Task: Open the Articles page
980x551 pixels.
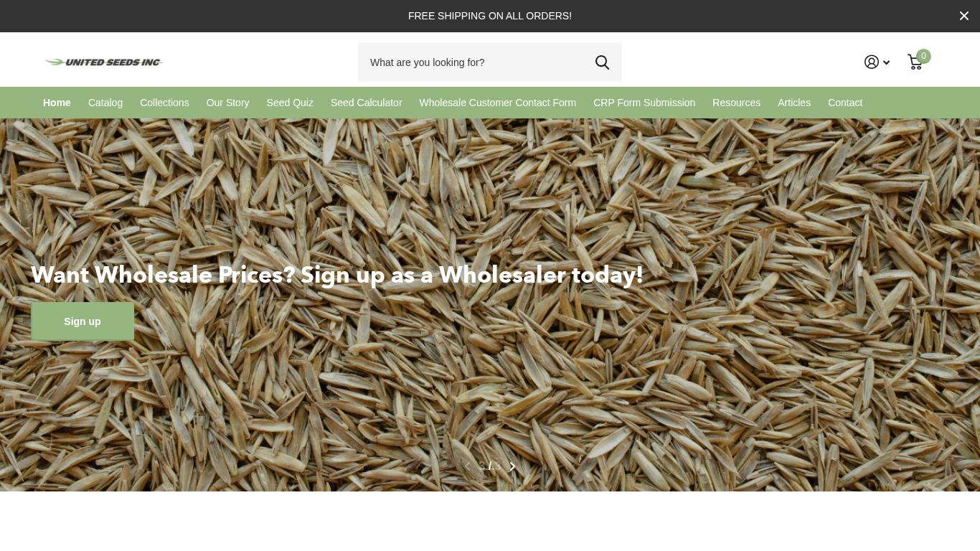Action: coord(794,103)
